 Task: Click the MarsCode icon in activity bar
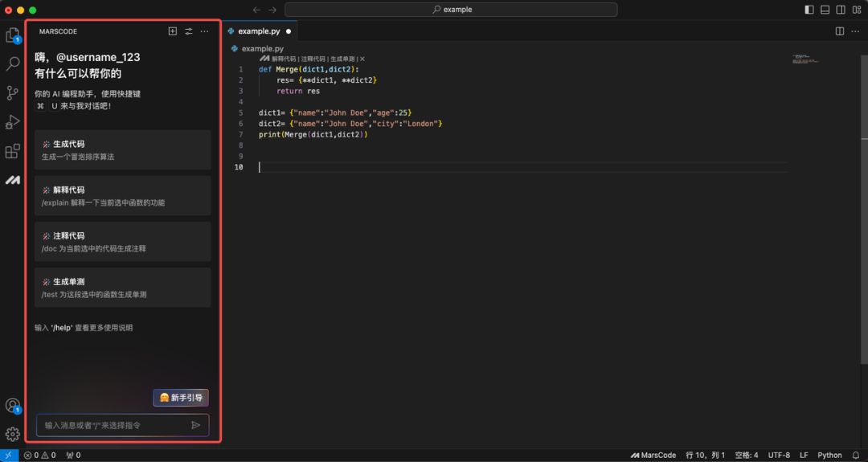tap(13, 180)
